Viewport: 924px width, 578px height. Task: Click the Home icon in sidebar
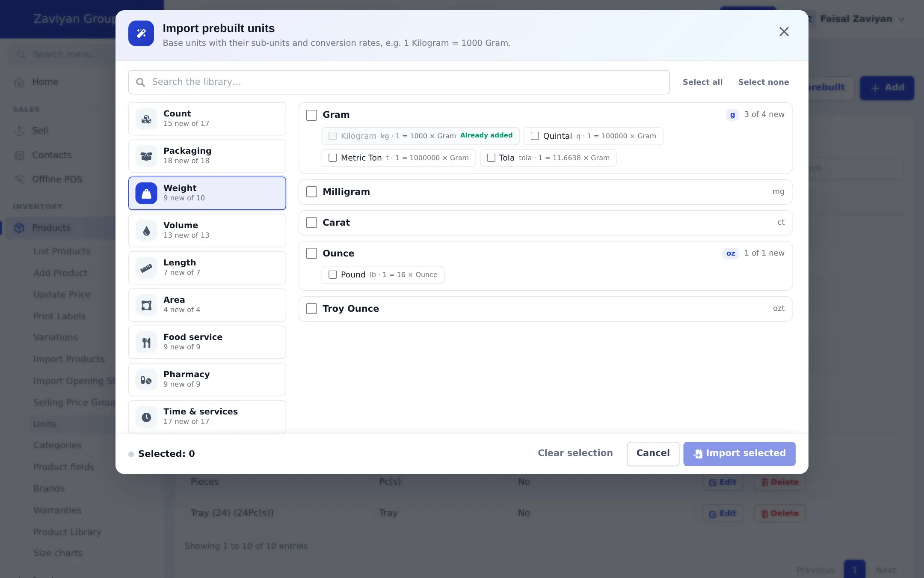(19, 82)
